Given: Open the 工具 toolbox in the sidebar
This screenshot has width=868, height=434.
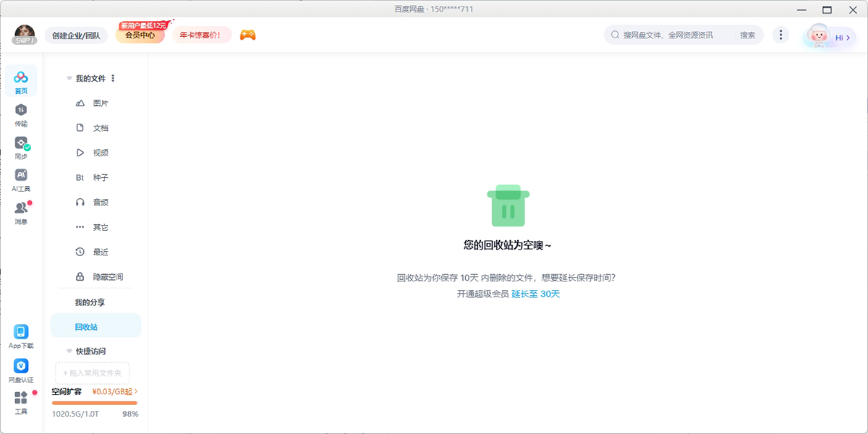Looking at the screenshot, I should 21,403.
